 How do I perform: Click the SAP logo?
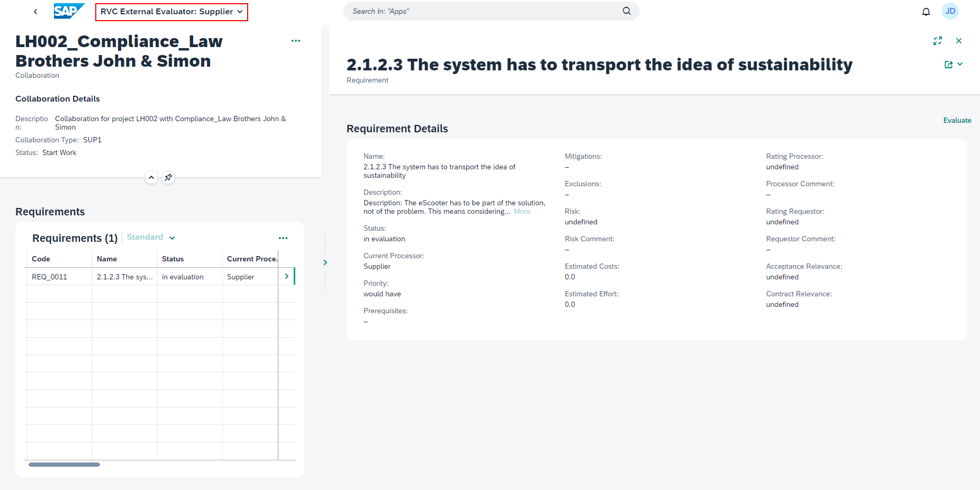pos(69,11)
